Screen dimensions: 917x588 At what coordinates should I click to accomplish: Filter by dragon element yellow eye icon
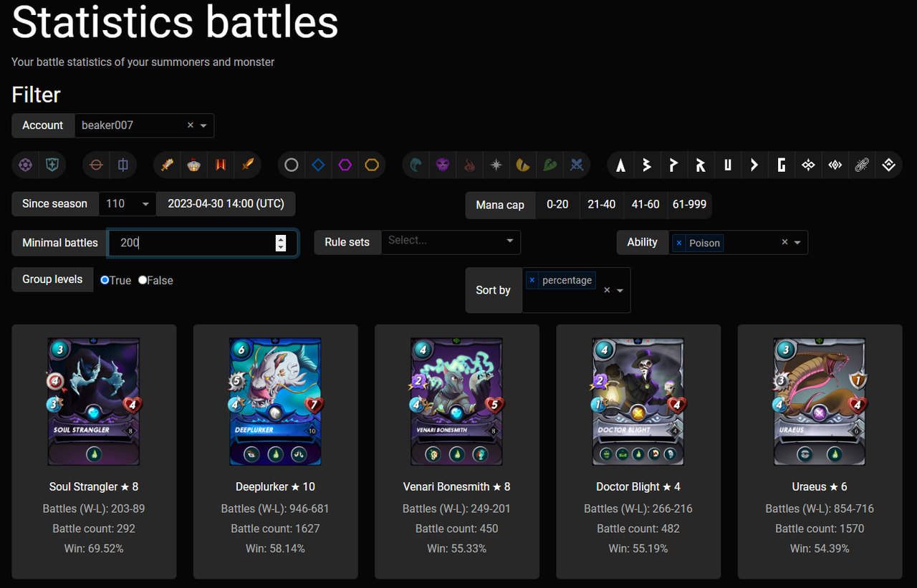click(523, 165)
